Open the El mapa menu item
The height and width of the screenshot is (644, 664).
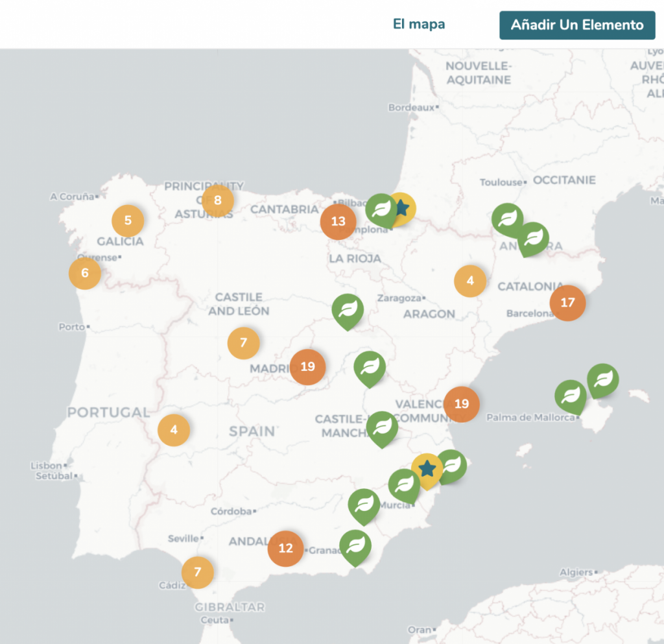[419, 25]
